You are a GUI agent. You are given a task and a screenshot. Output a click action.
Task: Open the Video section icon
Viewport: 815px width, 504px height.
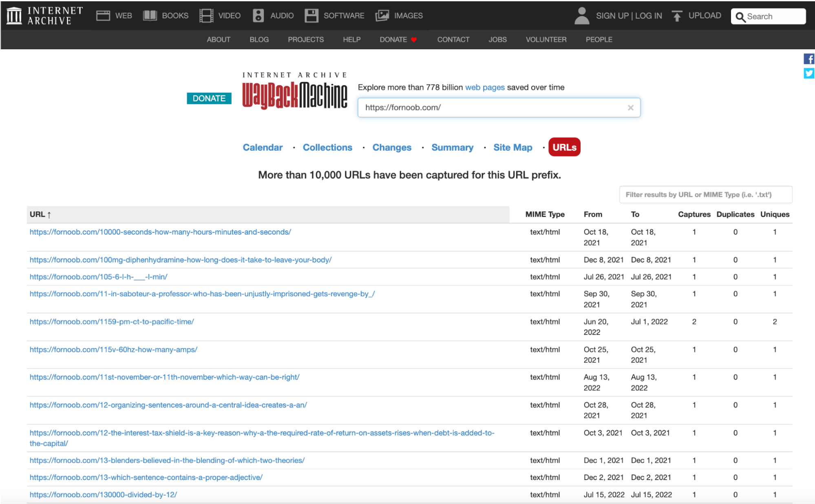pos(206,15)
